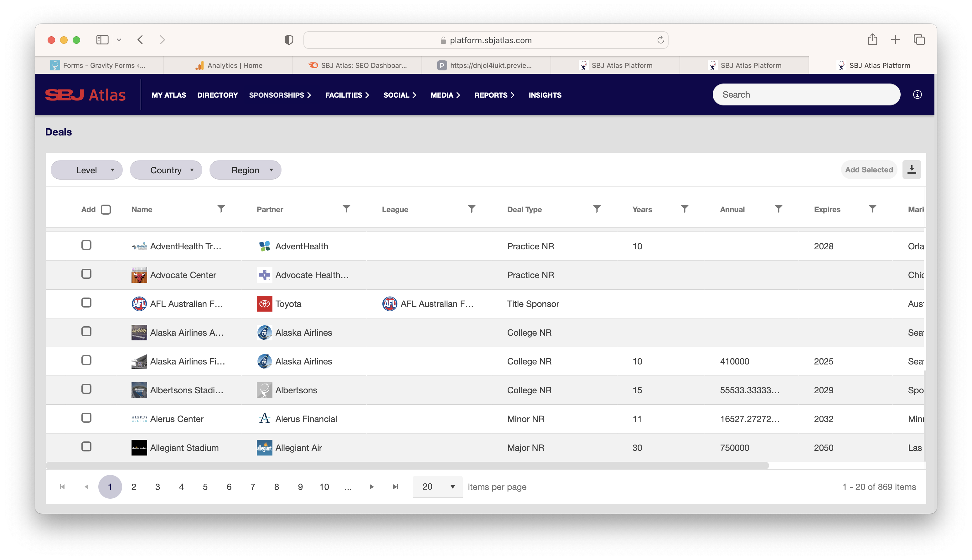The width and height of the screenshot is (972, 560).
Task: Open the Partner column filter icon
Action: pyautogui.click(x=346, y=209)
